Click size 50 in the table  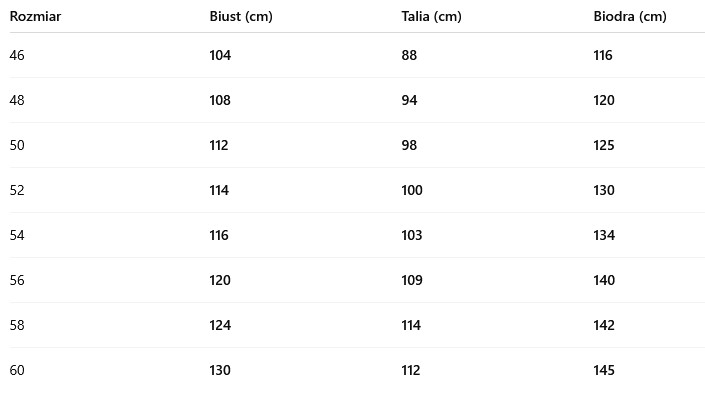17,146
